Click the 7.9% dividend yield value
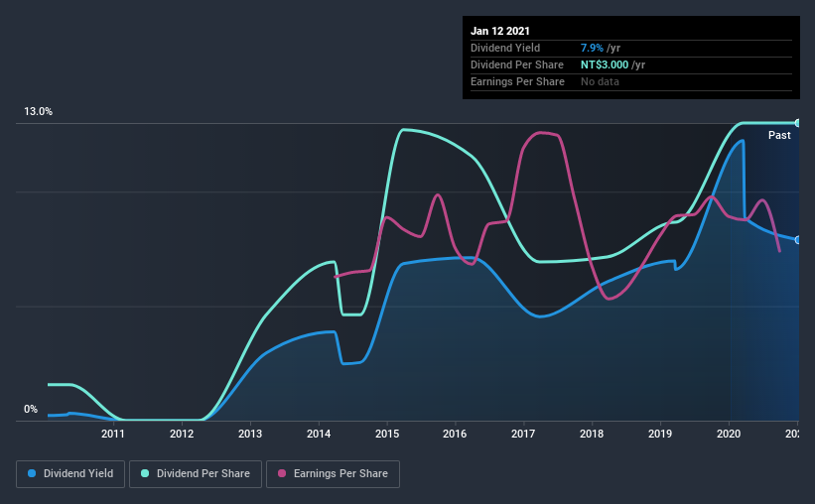The image size is (815, 504). 592,48
